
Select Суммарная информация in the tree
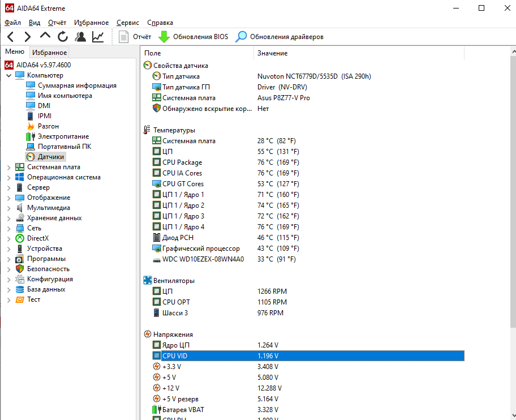pos(77,85)
